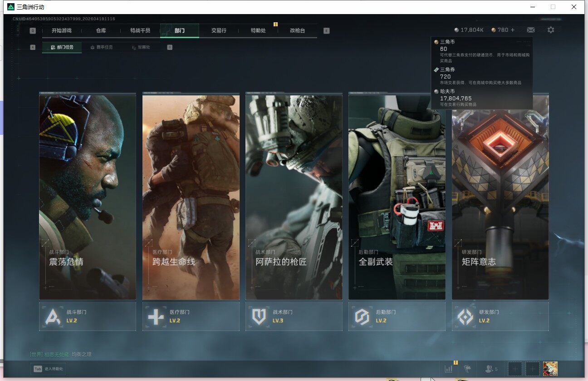Open the 震荡危情 mission card
The width and height of the screenshot is (588, 381).
click(x=88, y=196)
